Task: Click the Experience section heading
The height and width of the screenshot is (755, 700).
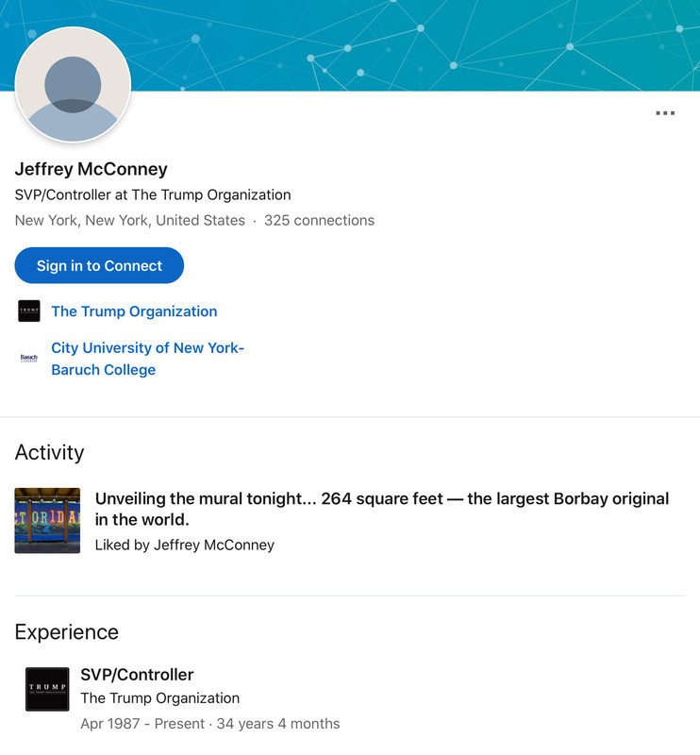Action: click(x=66, y=632)
